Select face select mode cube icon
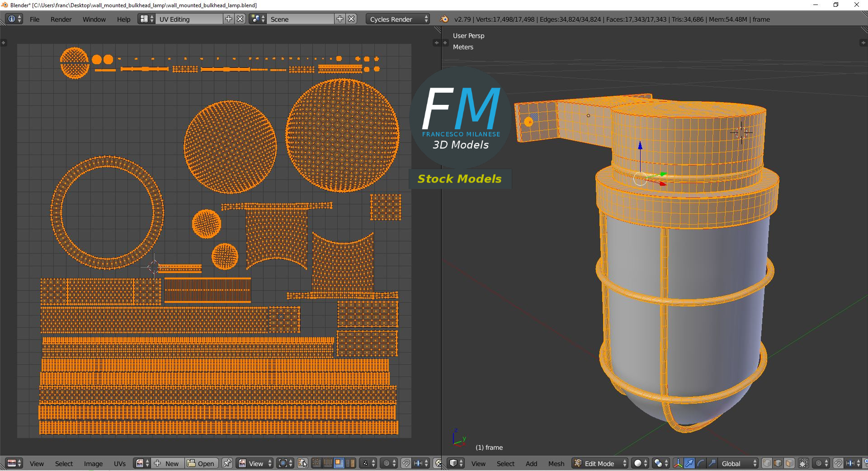The width and height of the screenshot is (868, 471). pyautogui.click(x=789, y=463)
